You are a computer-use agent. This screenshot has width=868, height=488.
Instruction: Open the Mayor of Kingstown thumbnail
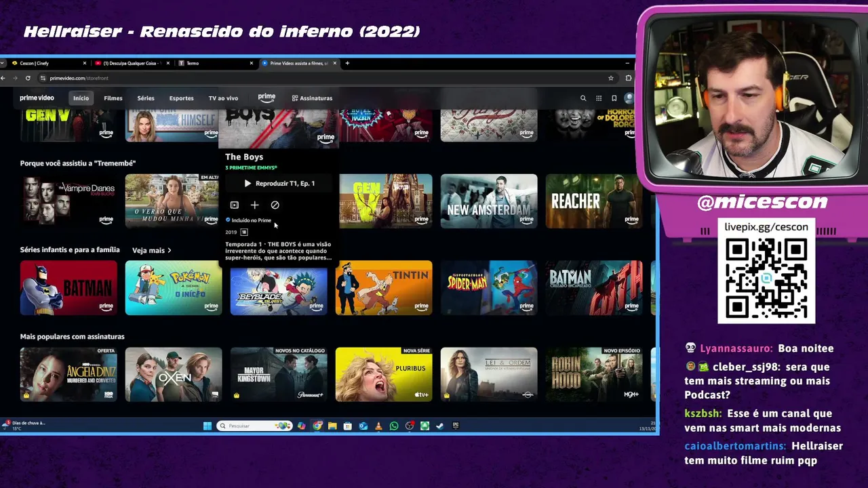279,374
